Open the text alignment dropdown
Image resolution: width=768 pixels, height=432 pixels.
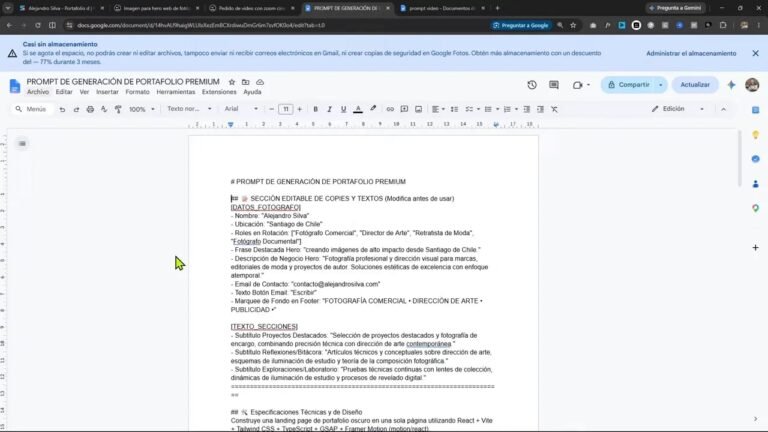click(x=438, y=109)
